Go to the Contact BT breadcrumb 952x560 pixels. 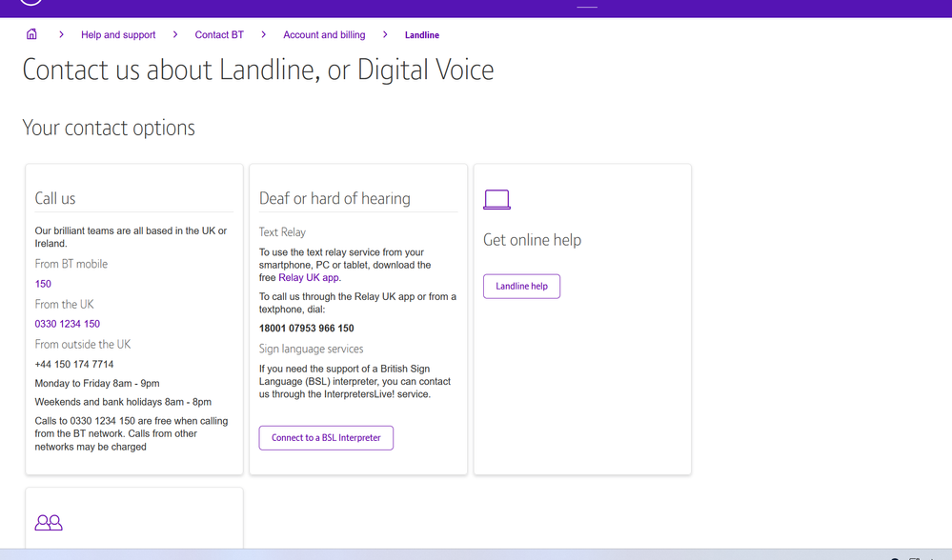coord(219,35)
